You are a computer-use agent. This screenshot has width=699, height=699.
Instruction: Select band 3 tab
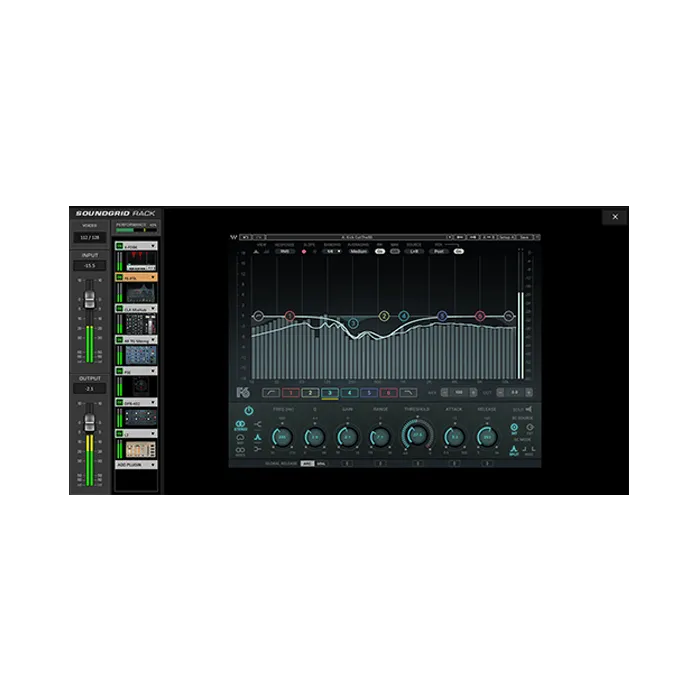coord(330,393)
